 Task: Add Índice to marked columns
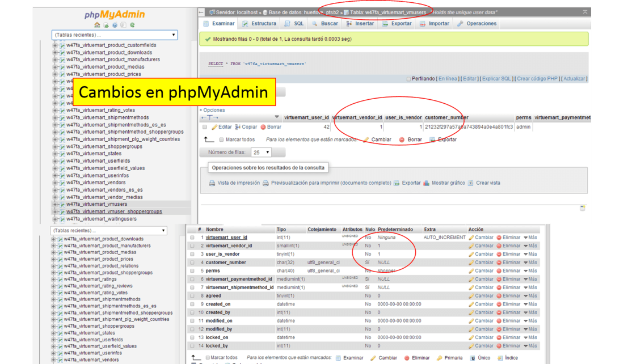(507, 358)
